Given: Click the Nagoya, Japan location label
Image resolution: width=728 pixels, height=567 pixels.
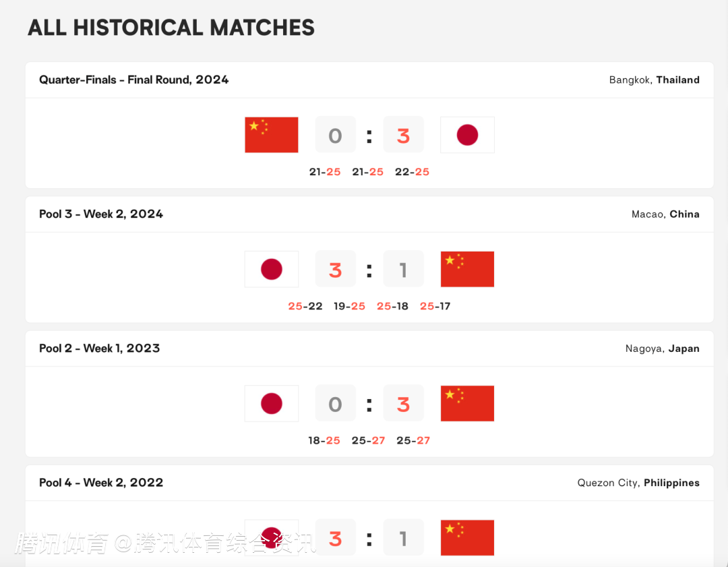Looking at the screenshot, I should [x=662, y=349].
